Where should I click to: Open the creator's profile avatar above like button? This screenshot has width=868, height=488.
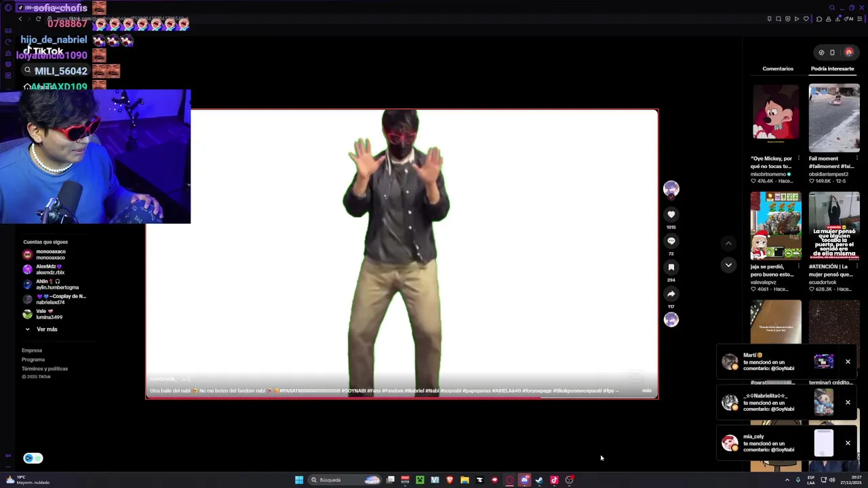click(x=671, y=189)
